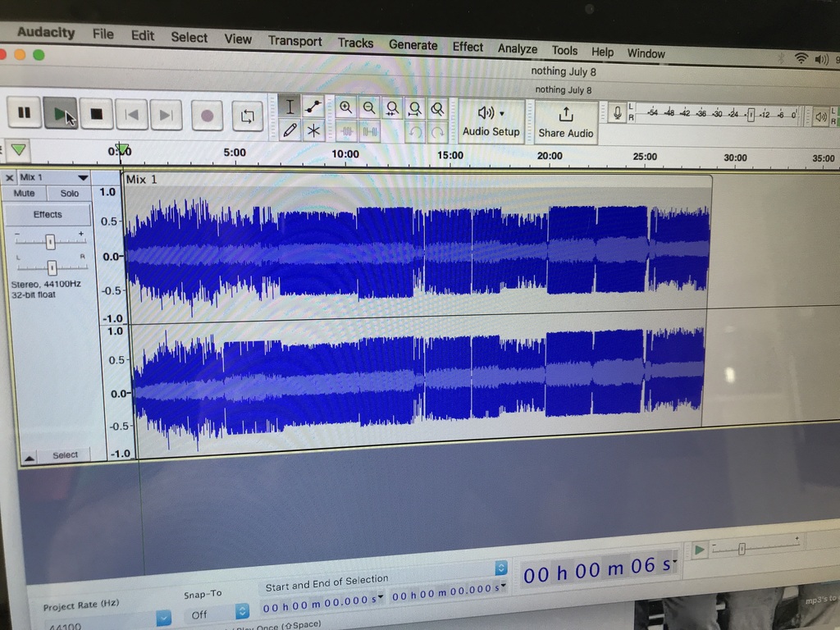The image size is (840, 630).
Task: Click the Redo arrow icon
Action: click(437, 133)
